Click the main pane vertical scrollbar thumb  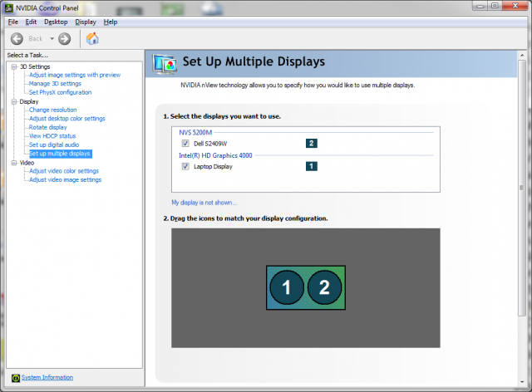522,189
